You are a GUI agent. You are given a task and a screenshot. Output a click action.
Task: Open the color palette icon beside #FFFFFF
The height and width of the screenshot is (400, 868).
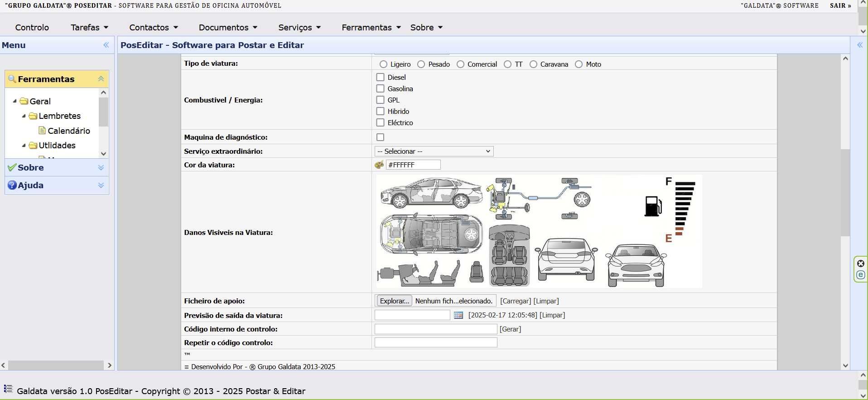click(x=379, y=165)
